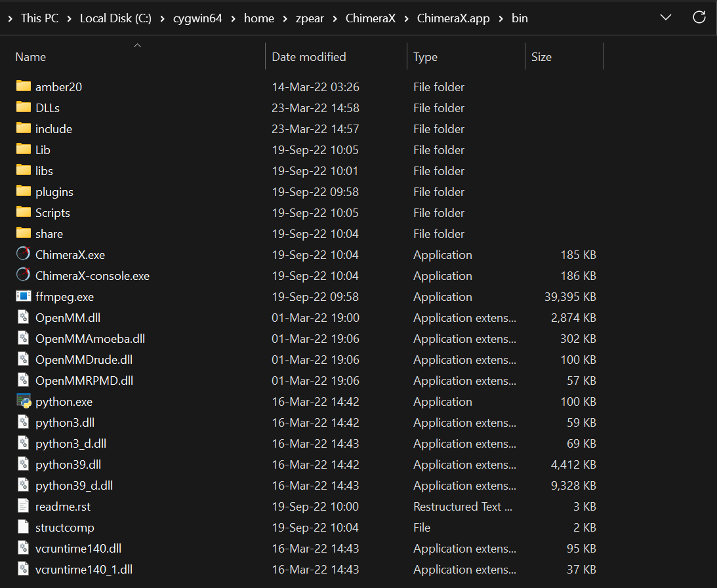Open the address bar history dropdown

coord(666,18)
